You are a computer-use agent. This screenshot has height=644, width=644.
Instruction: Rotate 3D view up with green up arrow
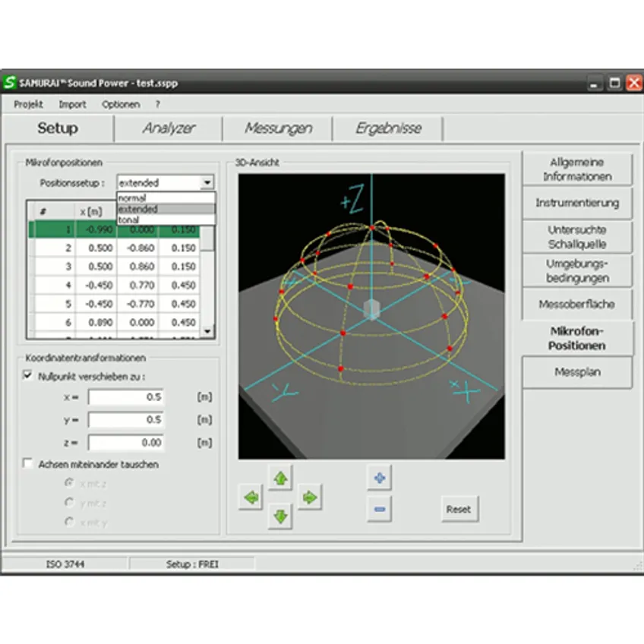[280, 478]
